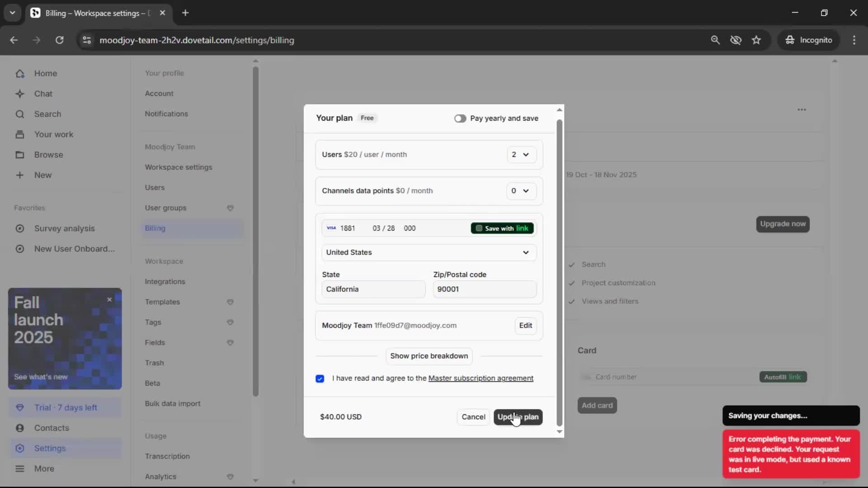Click the Upgrade now button
This screenshot has width=868, height=488.
pyautogui.click(x=783, y=224)
